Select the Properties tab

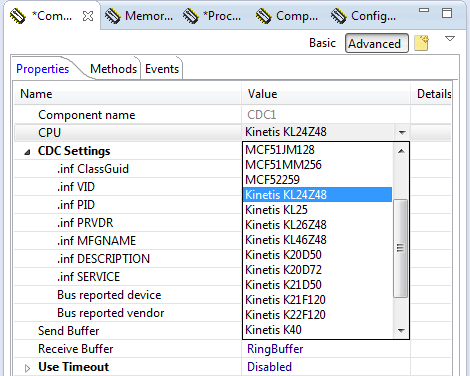point(43,69)
